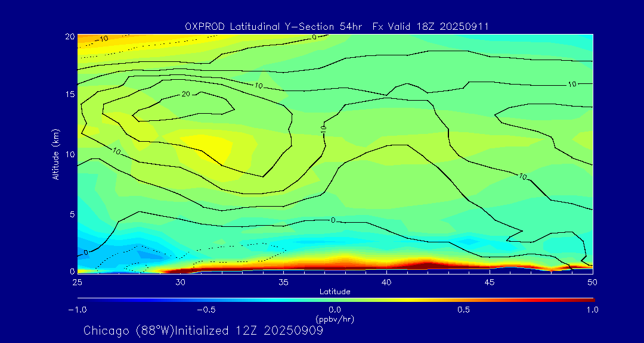Click the Latitude x-axis label
644x343 pixels.
pyautogui.click(x=335, y=291)
